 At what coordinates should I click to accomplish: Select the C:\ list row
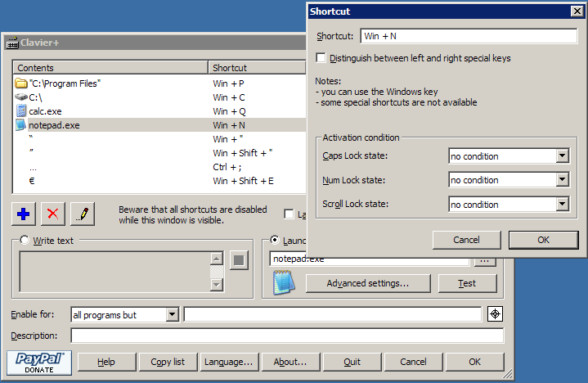[x=160, y=97]
